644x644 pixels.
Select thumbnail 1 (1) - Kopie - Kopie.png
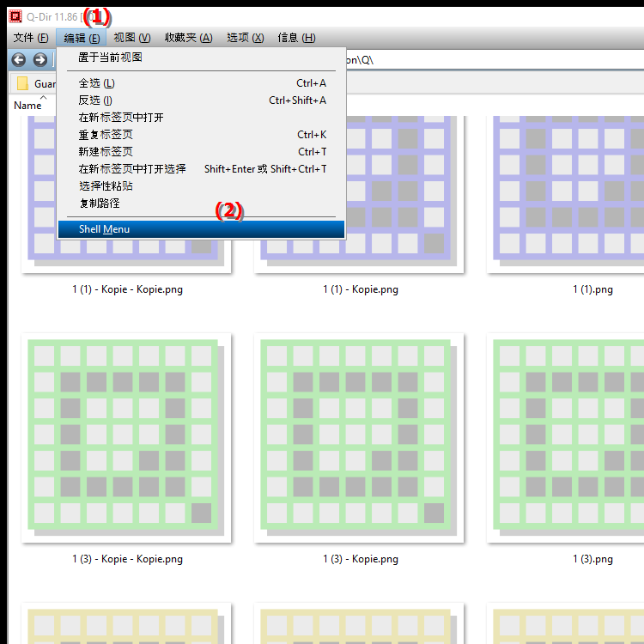click(x=126, y=256)
